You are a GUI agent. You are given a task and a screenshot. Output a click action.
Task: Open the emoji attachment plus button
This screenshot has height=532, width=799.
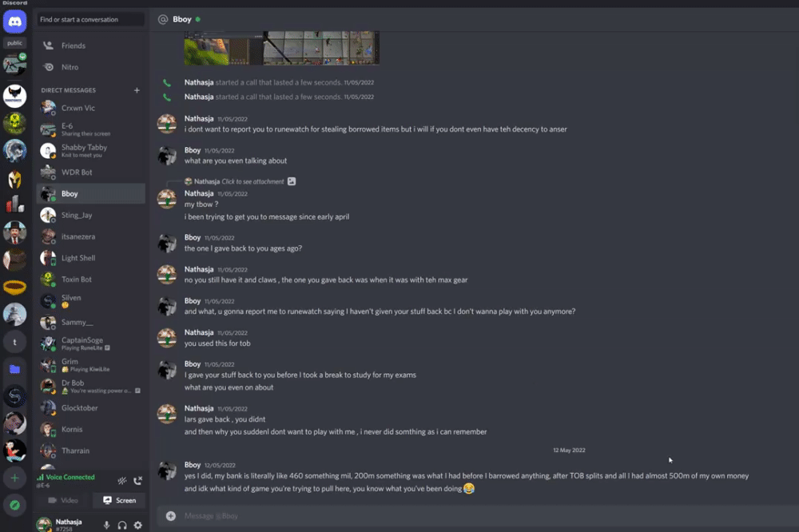pos(171,516)
